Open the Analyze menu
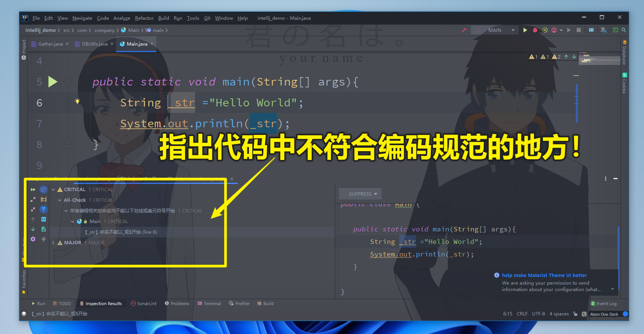This screenshot has height=334, width=644. pyautogui.click(x=121, y=18)
